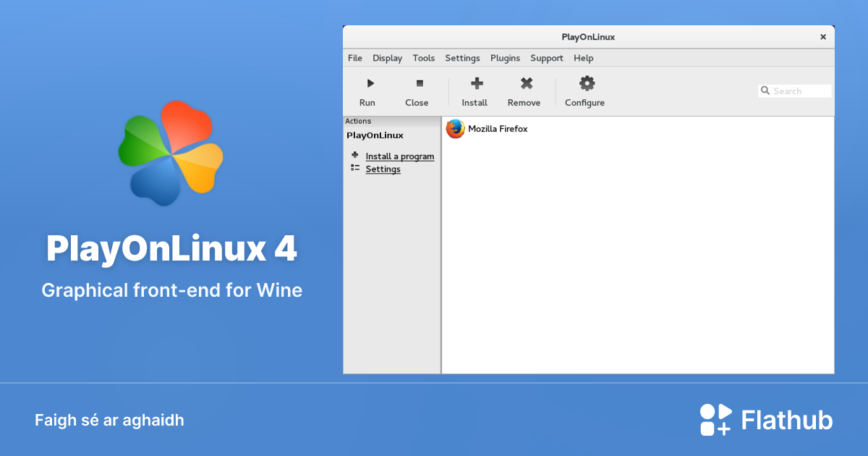Open the File menu
Image resolution: width=868 pixels, height=456 pixels.
(x=354, y=58)
